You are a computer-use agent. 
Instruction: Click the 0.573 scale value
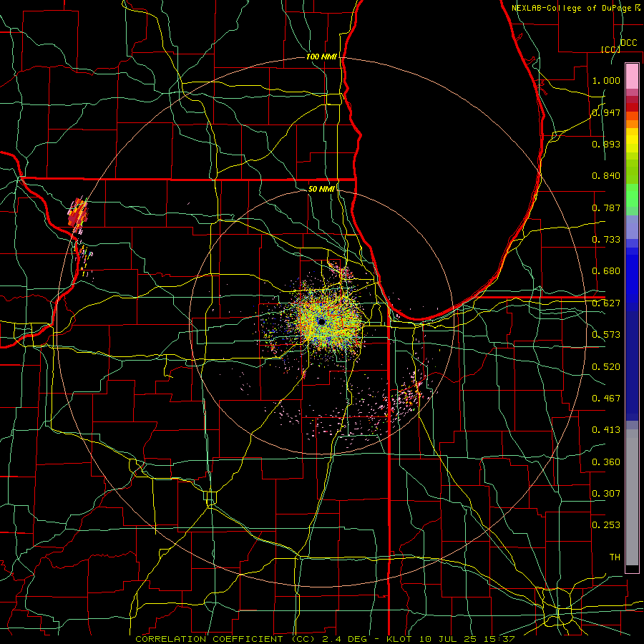(x=606, y=335)
